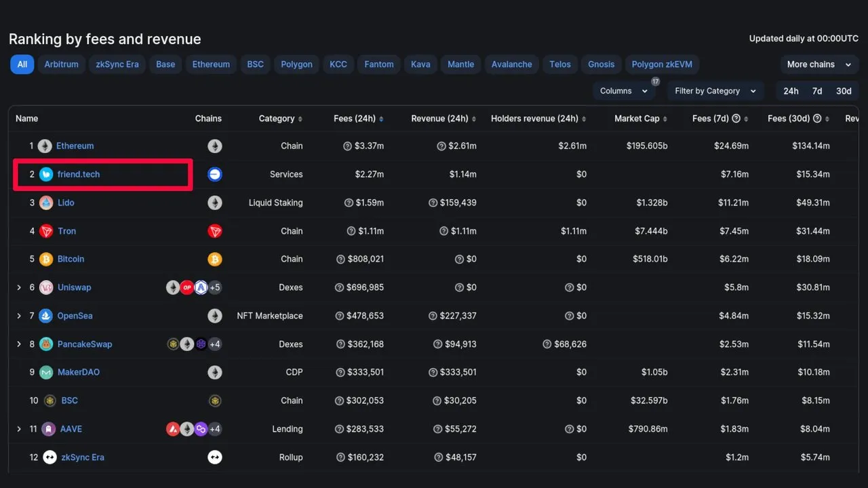Click the $15.34m Fees (30d) value
The width and height of the screenshot is (868, 488).
813,174
